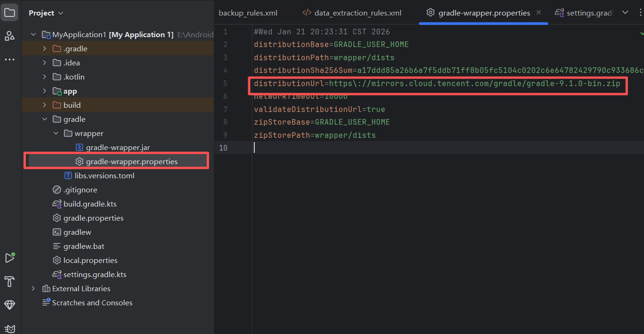The width and height of the screenshot is (644, 334).
Task: Open the Run tool window icon
Action: click(10, 258)
